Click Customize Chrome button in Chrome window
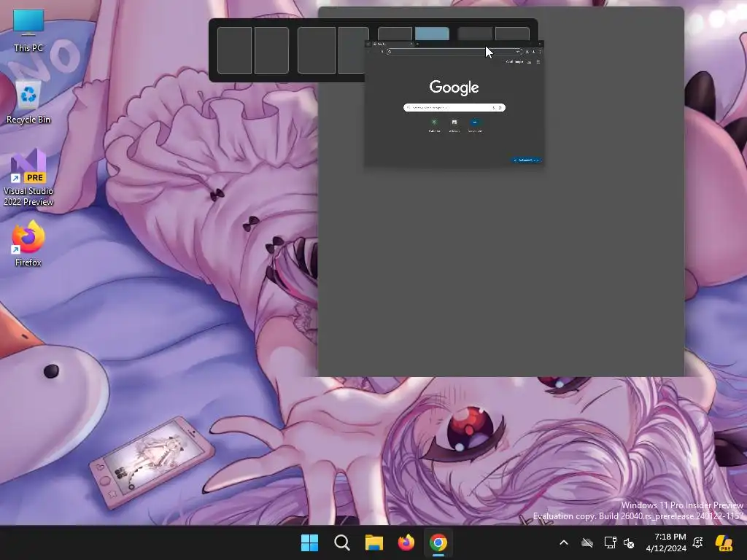The height and width of the screenshot is (560, 747). 526,160
